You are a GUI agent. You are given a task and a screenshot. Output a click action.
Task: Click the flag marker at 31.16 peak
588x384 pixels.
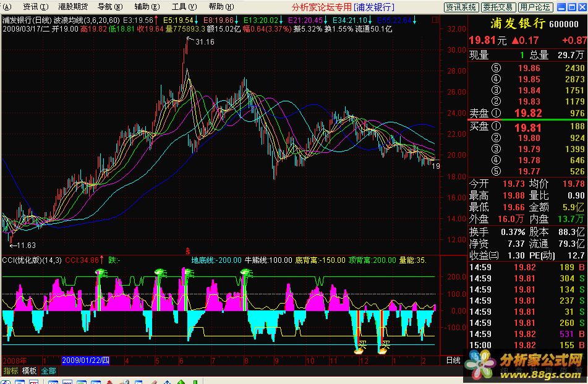click(x=190, y=39)
